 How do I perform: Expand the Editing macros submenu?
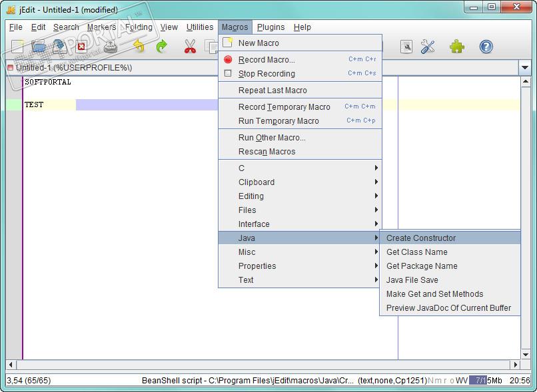(300, 196)
